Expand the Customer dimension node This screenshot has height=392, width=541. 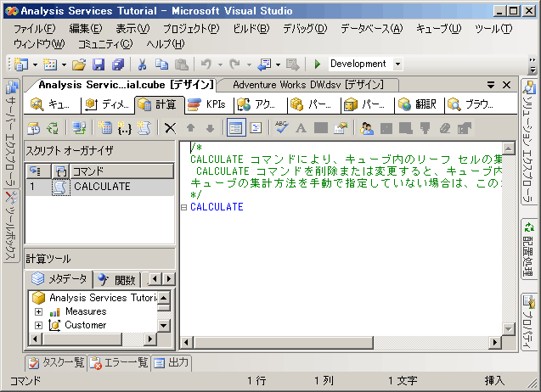coord(39,326)
